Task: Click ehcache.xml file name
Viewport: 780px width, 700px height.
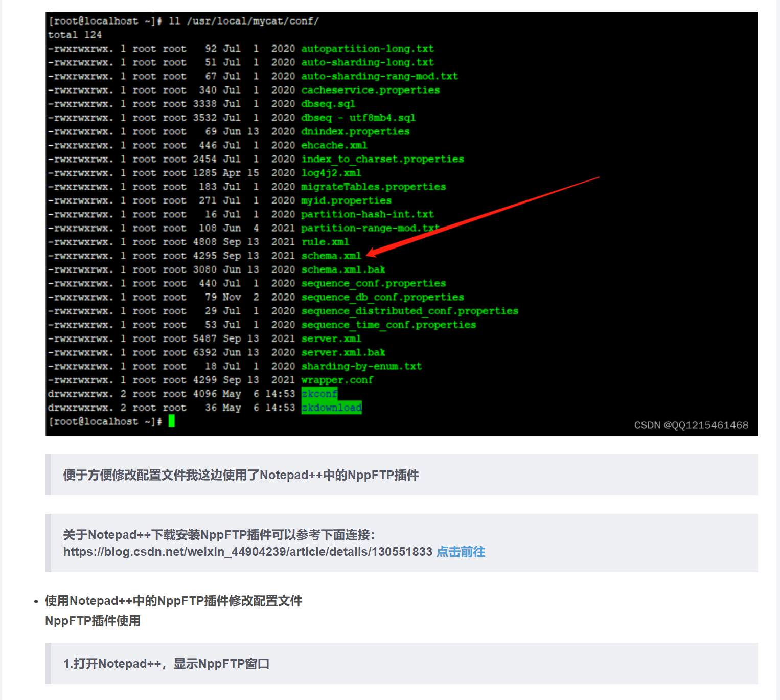Action: pos(334,145)
